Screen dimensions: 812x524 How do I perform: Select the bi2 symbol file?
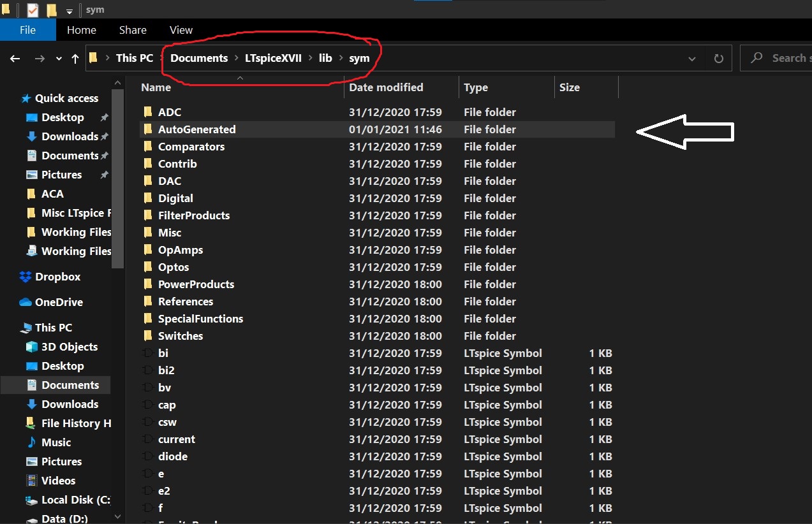point(376,370)
